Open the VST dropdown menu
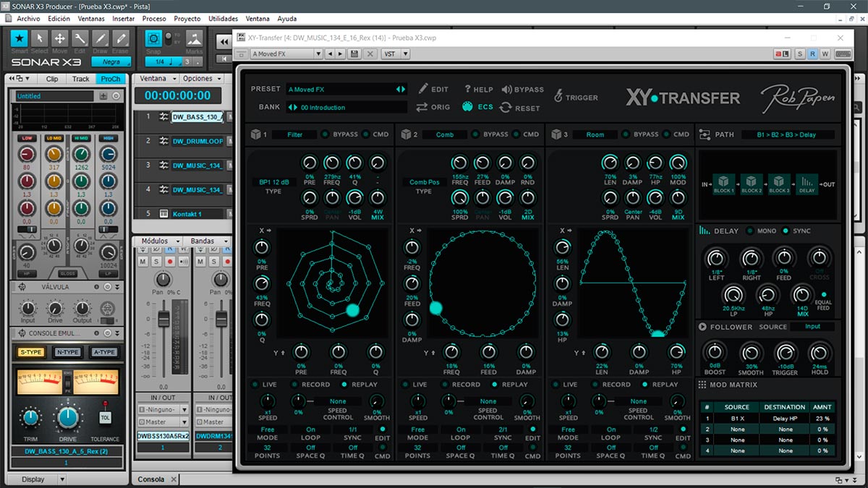868x488 pixels. 394,53
